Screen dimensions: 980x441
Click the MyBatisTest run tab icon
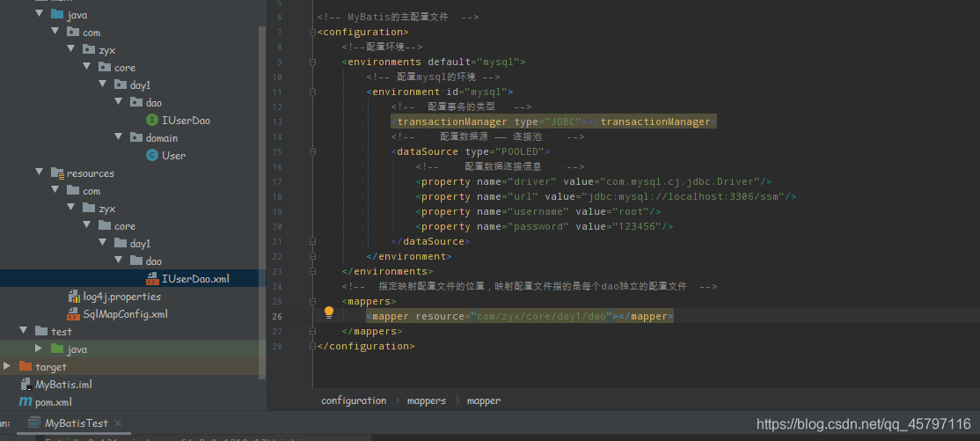pyautogui.click(x=34, y=423)
